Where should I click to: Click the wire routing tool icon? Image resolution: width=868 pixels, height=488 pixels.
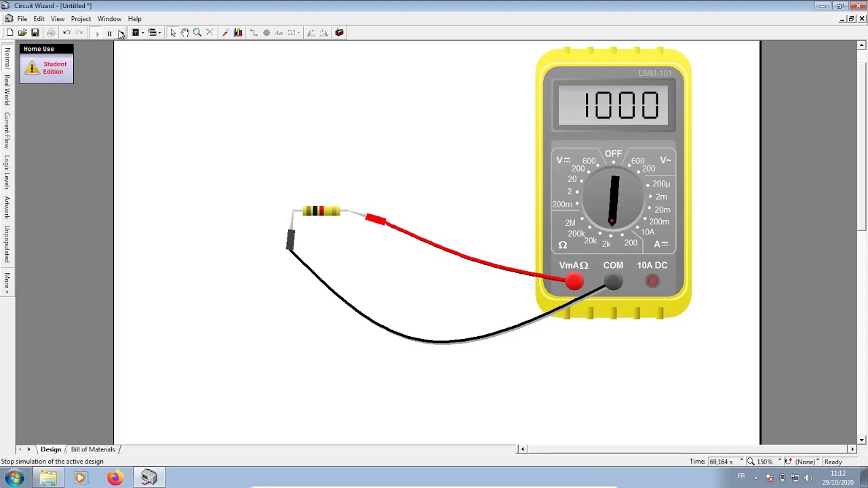tap(254, 33)
